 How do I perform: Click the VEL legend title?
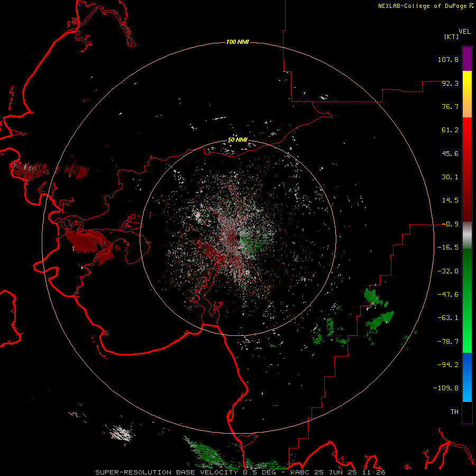pyautogui.click(x=464, y=32)
